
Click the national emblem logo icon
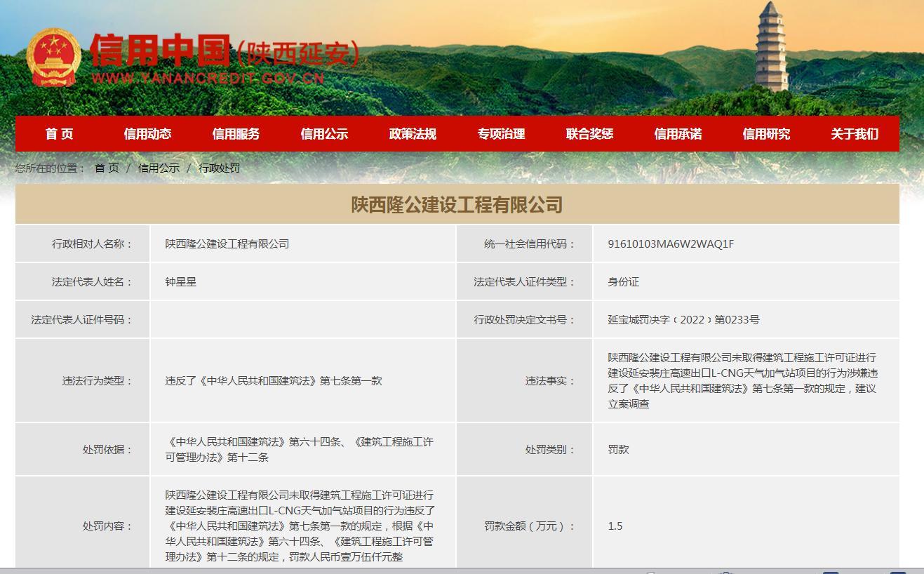(54, 58)
